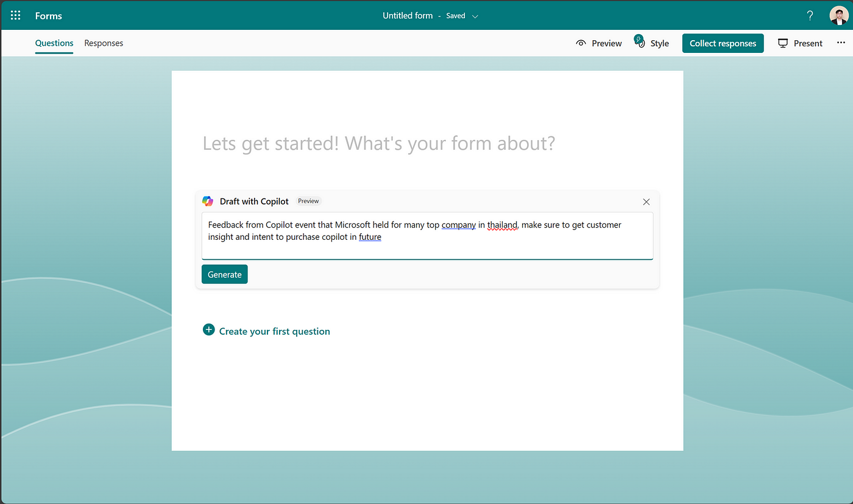Click the help question mark icon
853x504 pixels.
tap(810, 16)
